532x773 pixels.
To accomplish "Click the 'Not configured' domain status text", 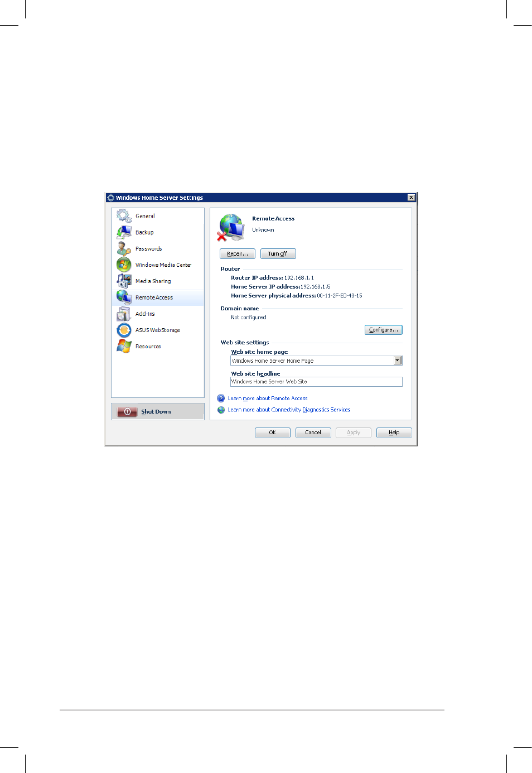I will click(x=249, y=317).
